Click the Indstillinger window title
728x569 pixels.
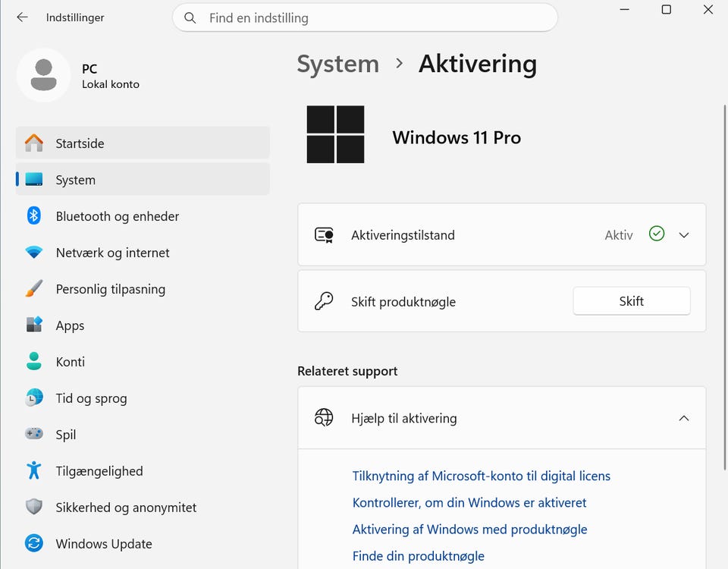[x=75, y=17]
